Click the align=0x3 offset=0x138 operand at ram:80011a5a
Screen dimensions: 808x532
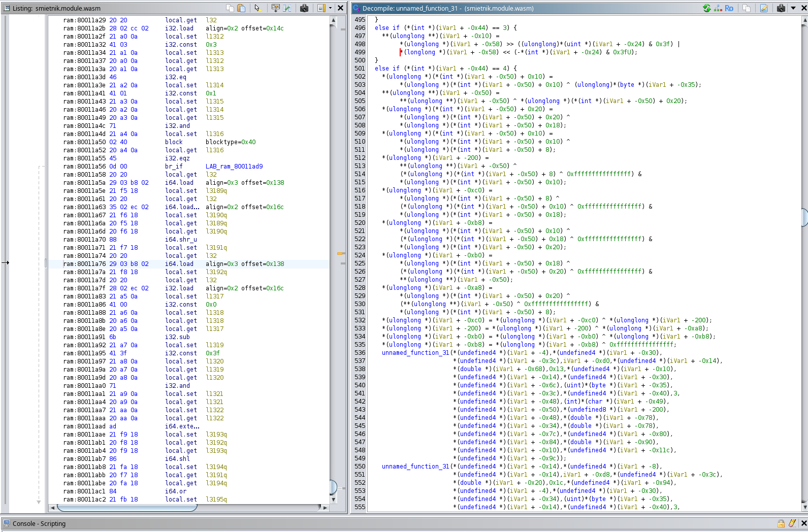(x=245, y=183)
